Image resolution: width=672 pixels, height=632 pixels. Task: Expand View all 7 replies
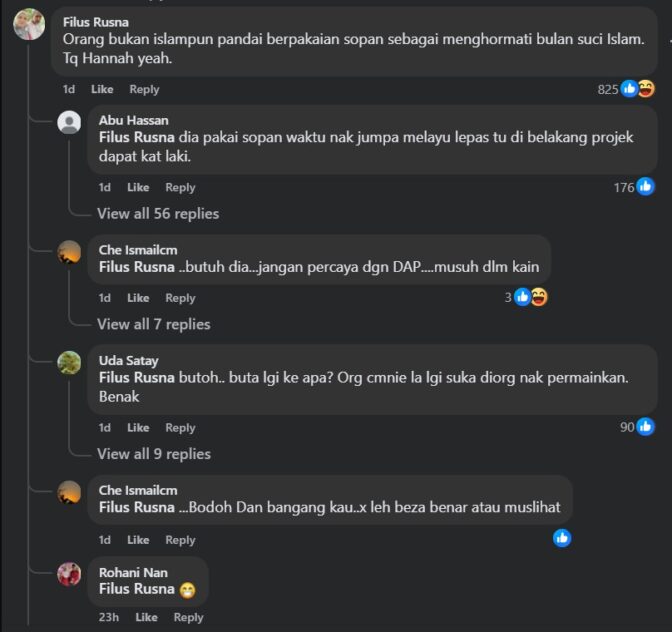154,324
